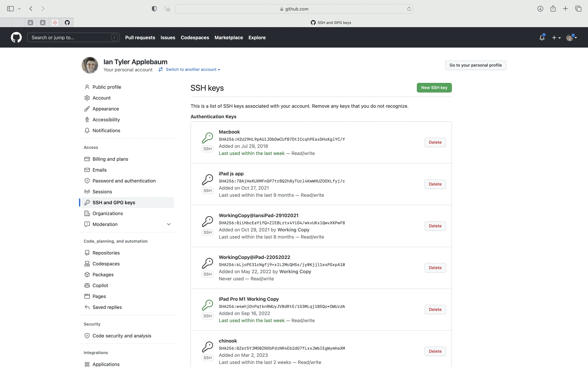Open the plus create-new dropdown
588x367 pixels.
pos(556,38)
